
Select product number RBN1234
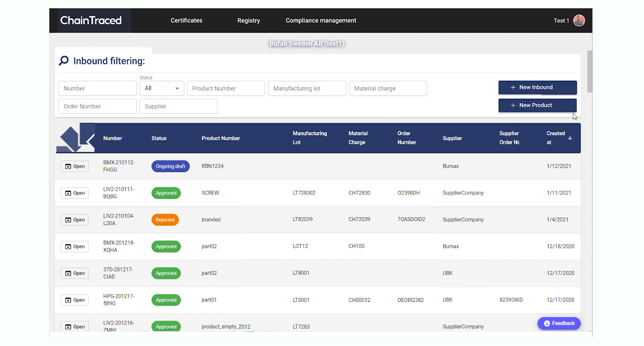213,166
